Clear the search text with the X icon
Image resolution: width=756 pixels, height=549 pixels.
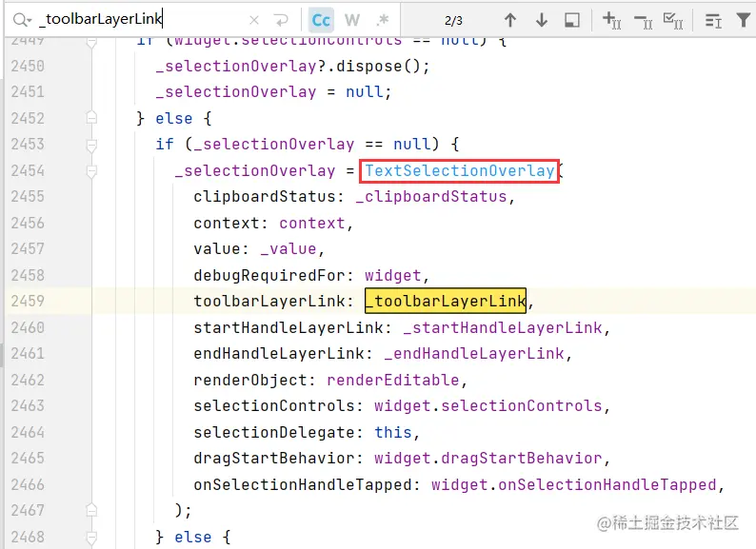point(253,20)
